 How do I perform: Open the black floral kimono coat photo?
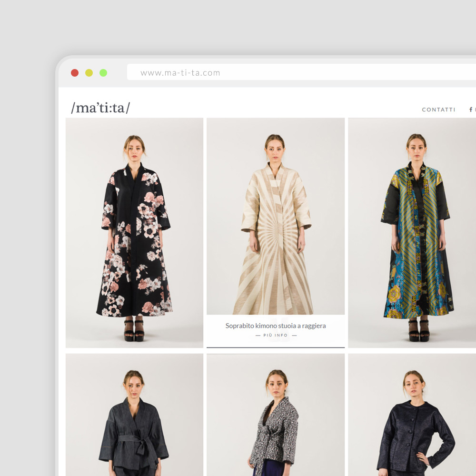point(135,233)
